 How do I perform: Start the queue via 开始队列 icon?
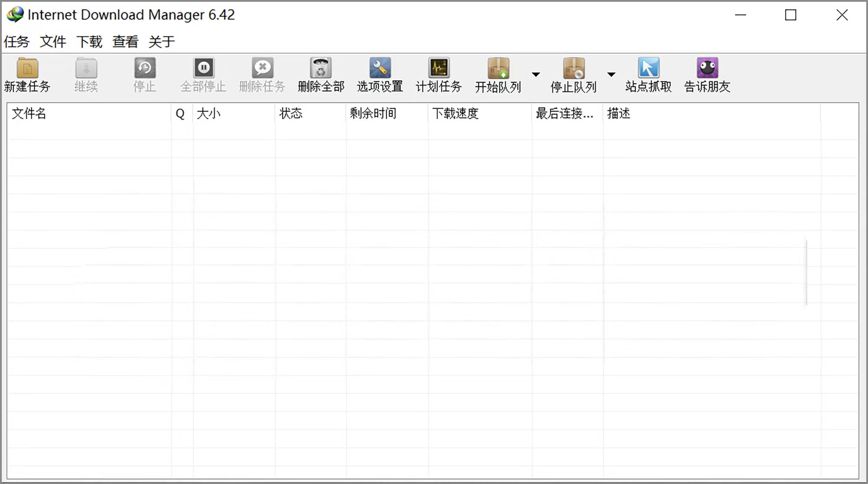coord(497,75)
